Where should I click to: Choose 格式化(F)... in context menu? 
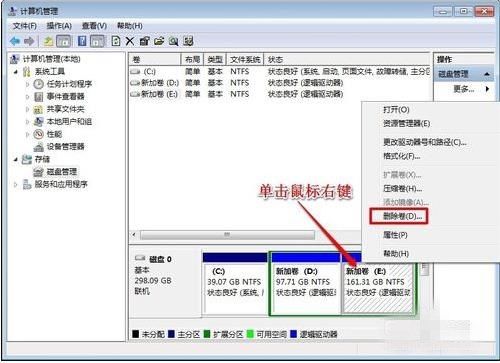pyautogui.click(x=402, y=156)
